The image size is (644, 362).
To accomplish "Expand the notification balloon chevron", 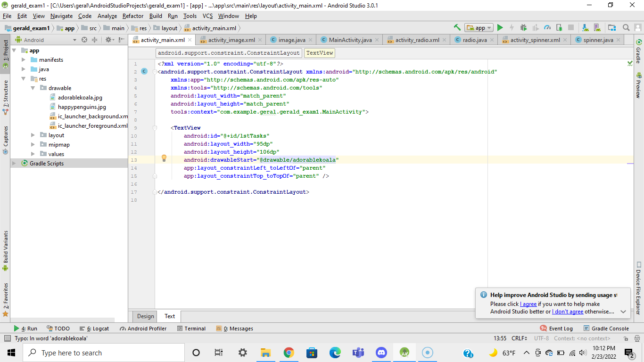I will point(623,312).
